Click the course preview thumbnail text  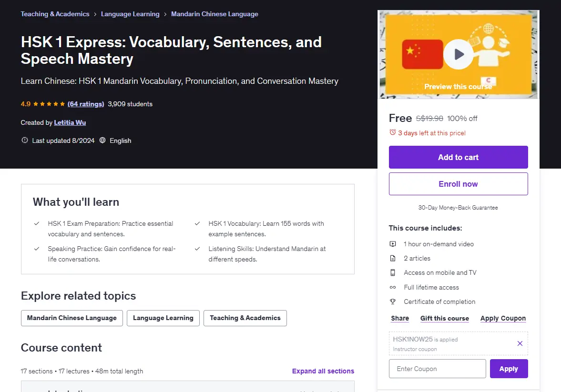pos(458,87)
